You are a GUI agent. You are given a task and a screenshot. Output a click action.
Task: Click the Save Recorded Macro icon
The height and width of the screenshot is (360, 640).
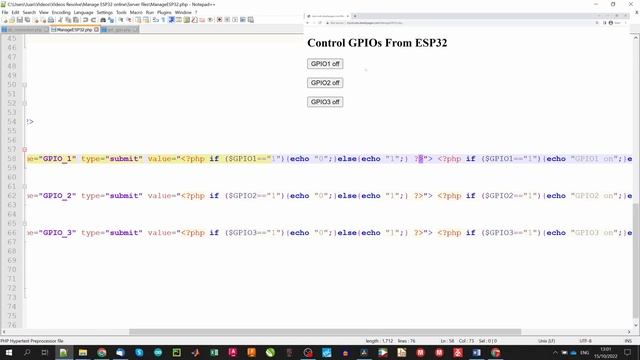(x=251, y=20)
